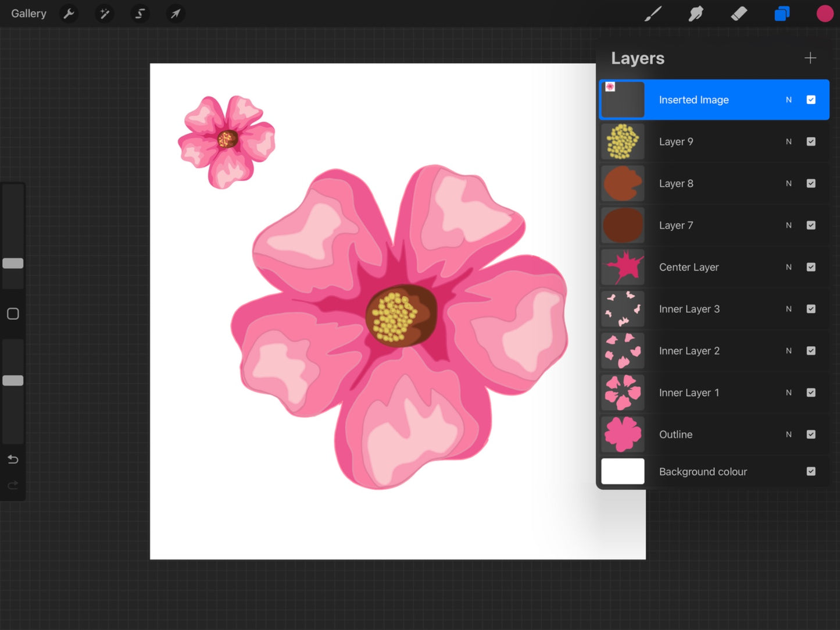Open the active colour swatch
The height and width of the screenshot is (630, 840).
825,13
